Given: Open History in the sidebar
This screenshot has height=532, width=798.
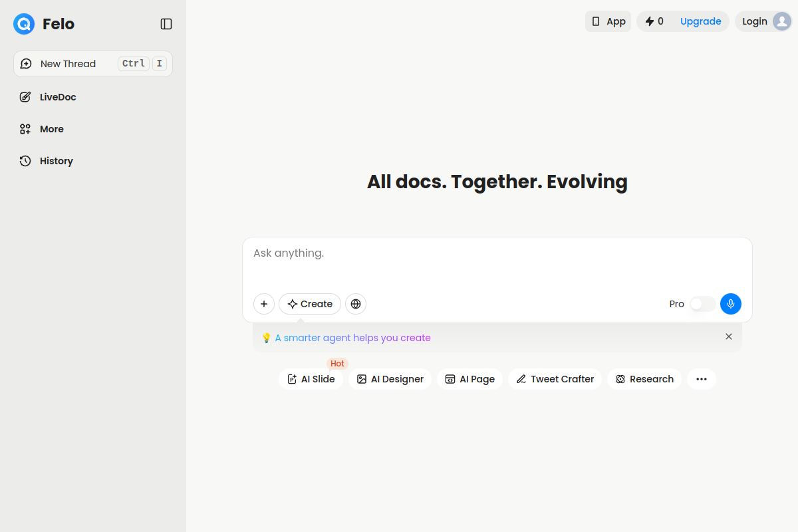Looking at the screenshot, I should click(93, 161).
